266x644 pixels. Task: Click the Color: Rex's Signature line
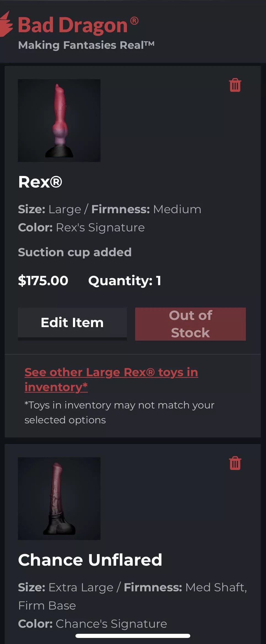81,228
